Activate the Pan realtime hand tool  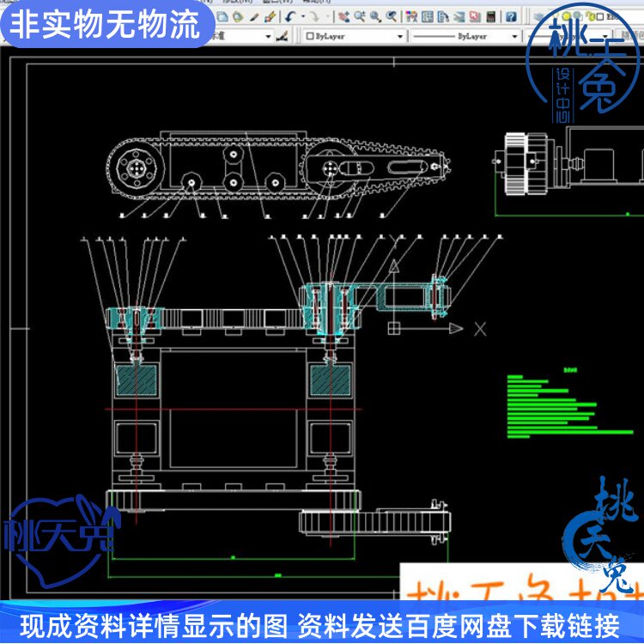point(344,17)
